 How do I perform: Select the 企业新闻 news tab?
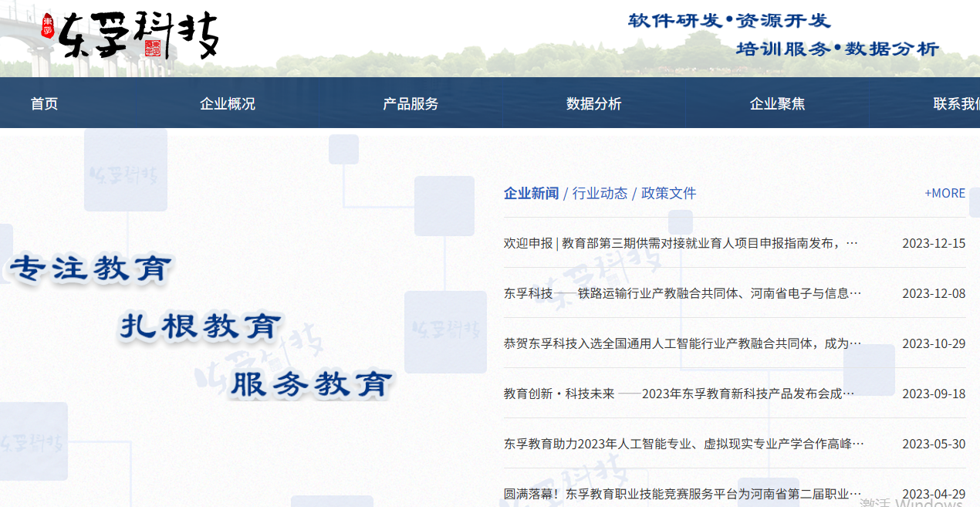530,193
